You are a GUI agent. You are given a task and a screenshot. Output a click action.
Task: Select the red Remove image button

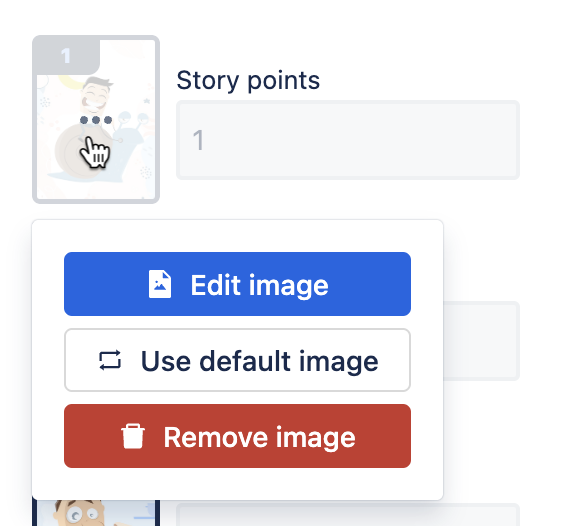pyautogui.click(x=238, y=436)
